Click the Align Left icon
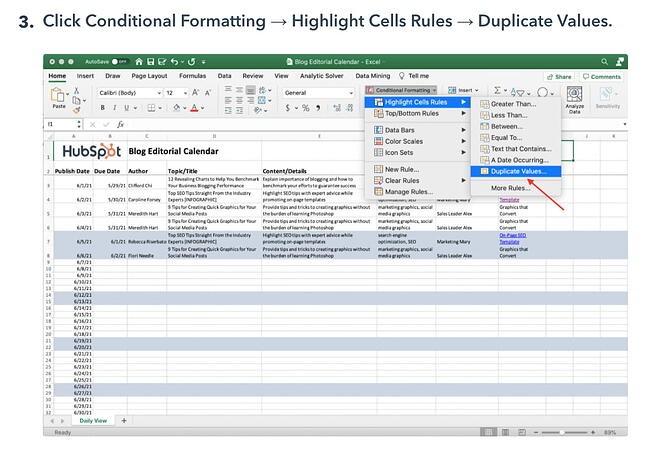 click(x=228, y=100)
